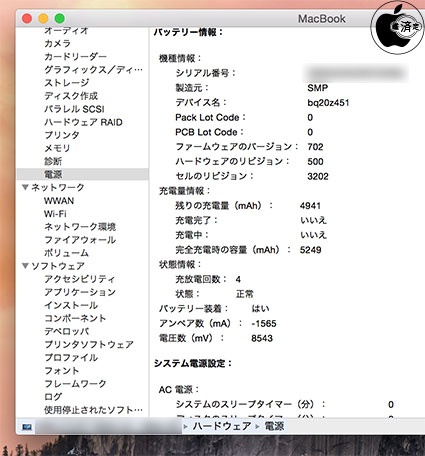
Task: Select the ネットワーク category label
Action: 58,187
